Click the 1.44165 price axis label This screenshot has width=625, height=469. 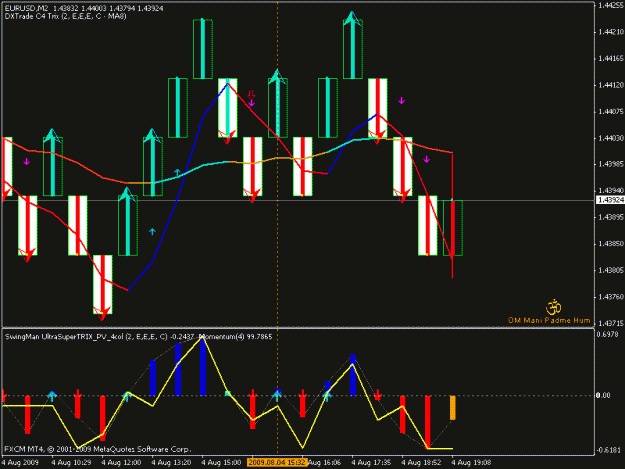click(611, 59)
